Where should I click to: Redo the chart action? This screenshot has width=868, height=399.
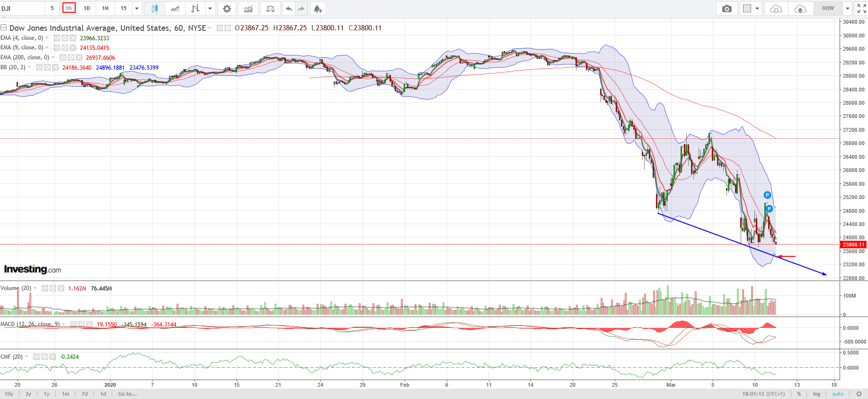[301, 9]
